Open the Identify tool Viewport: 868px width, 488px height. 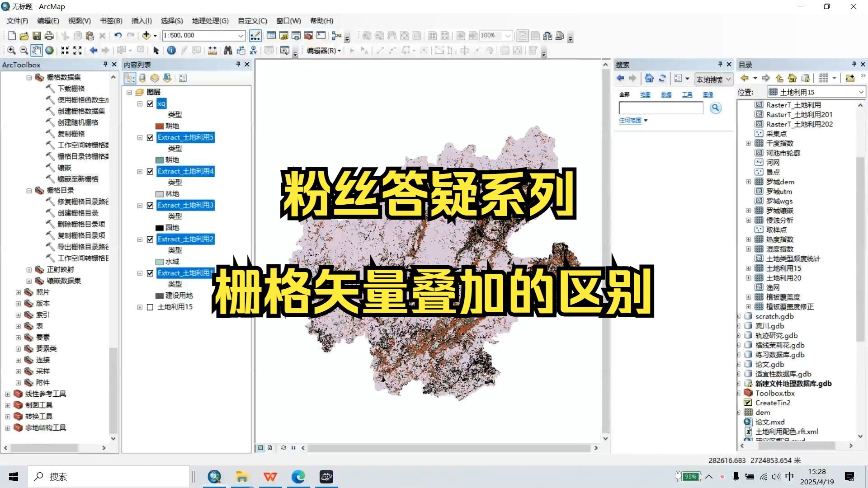[x=171, y=50]
